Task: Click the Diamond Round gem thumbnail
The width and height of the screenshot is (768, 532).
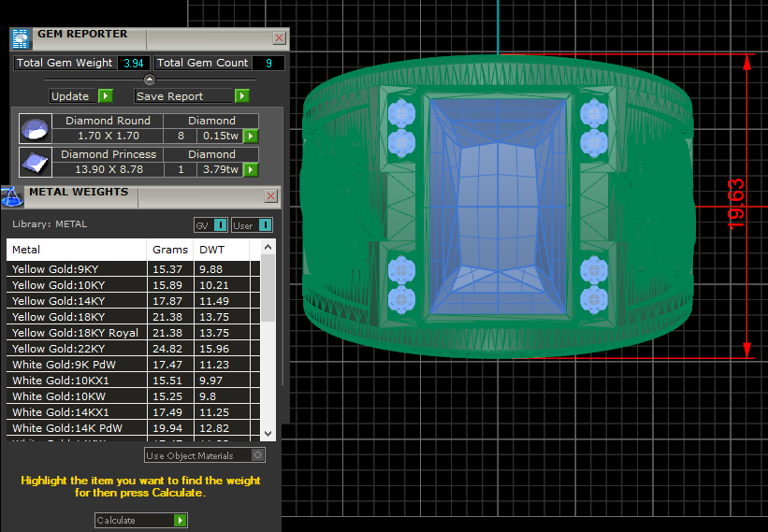Action: point(36,128)
